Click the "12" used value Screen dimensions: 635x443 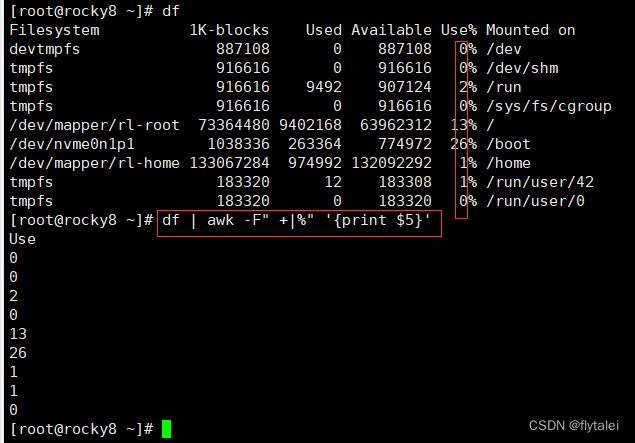(x=333, y=182)
